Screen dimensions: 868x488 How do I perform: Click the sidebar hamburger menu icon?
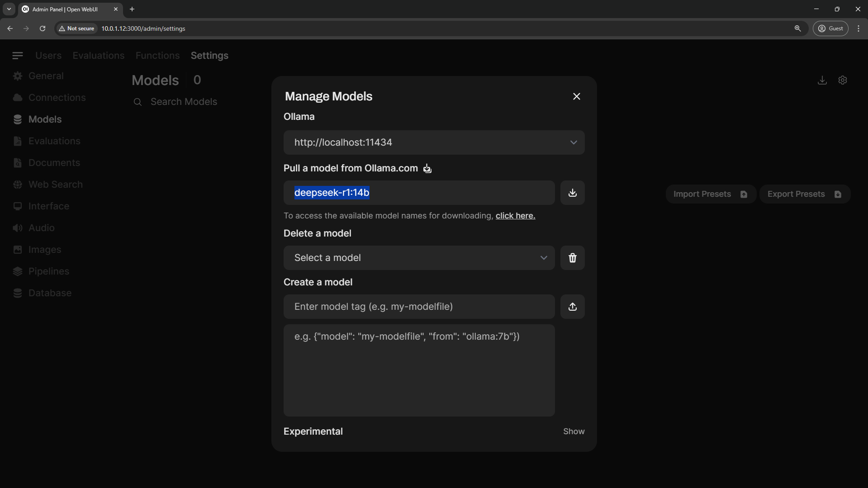coord(18,56)
